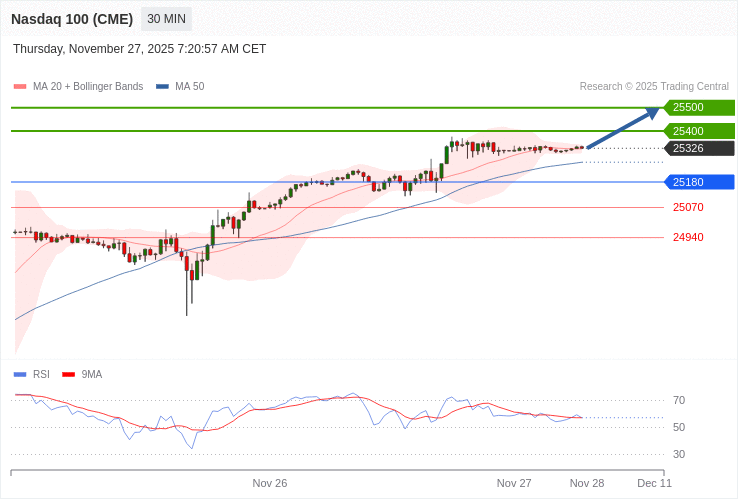Select the 30 MIN timeframe badge
The image size is (738, 500).
[x=167, y=19]
